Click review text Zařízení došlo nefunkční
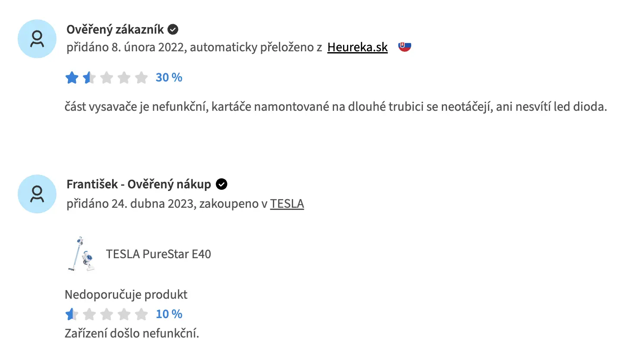 [132, 334]
